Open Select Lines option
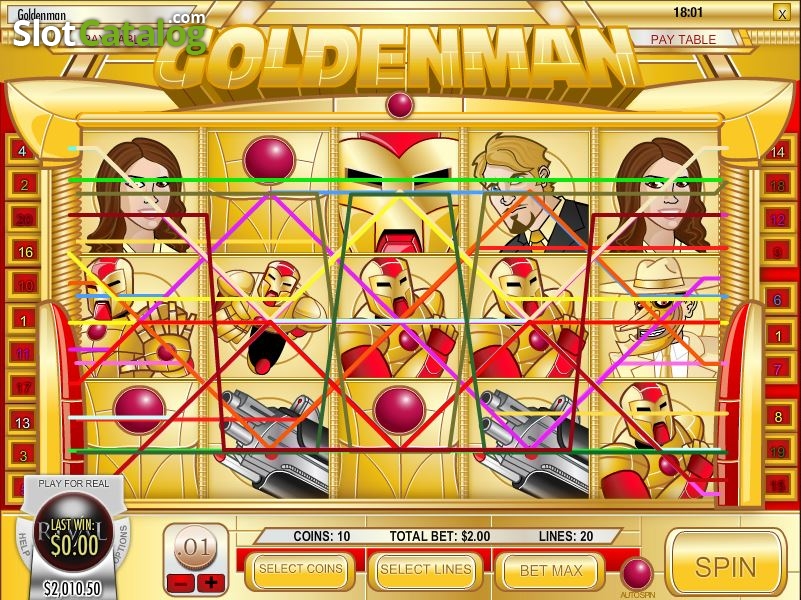The width and height of the screenshot is (801, 600). click(x=426, y=570)
